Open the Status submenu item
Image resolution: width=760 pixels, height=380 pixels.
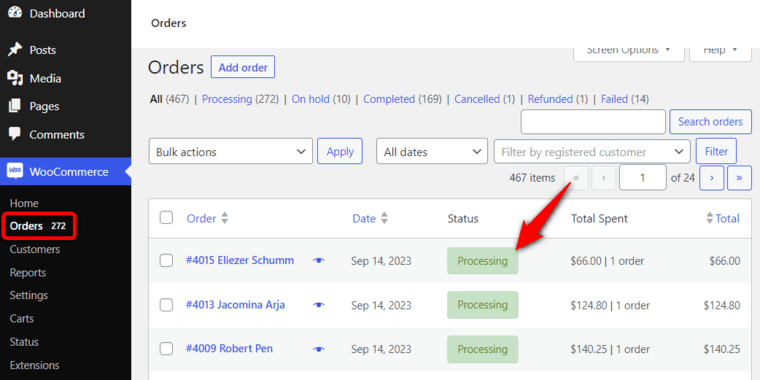click(x=24, y=342)
